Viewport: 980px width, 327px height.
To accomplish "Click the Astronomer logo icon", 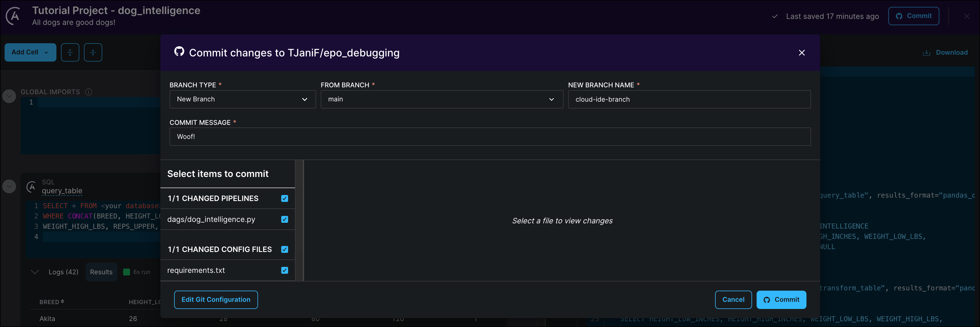I will coord(13,16).
